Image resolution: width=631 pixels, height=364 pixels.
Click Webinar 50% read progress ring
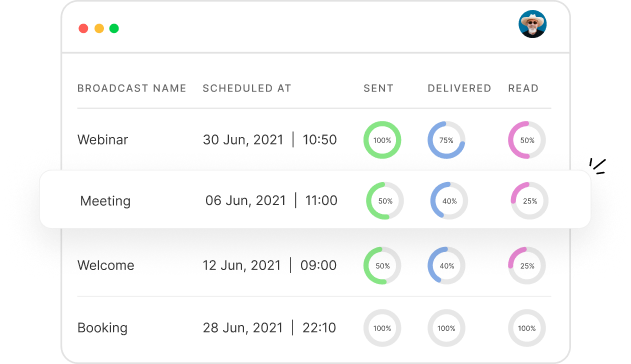[527, 140]
